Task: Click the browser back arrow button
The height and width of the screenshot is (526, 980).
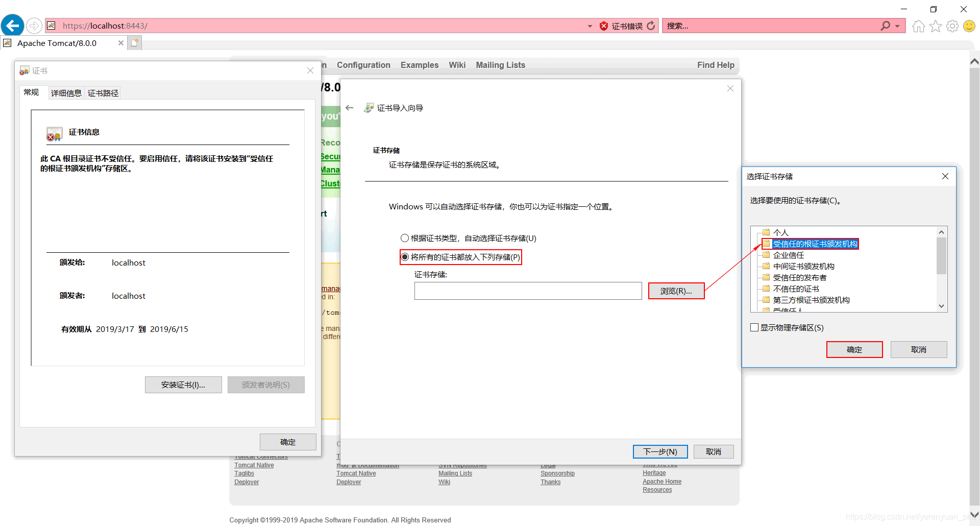Action: (x=13, y=25)
